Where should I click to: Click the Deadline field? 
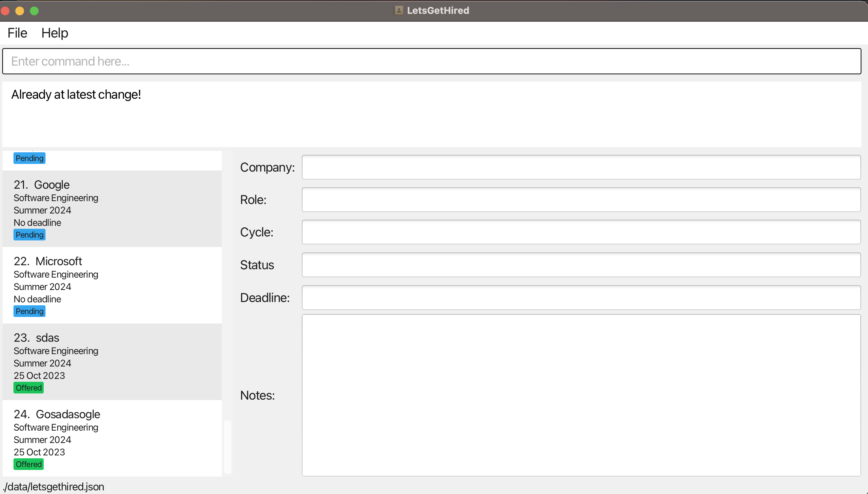(x=581, y=298)
